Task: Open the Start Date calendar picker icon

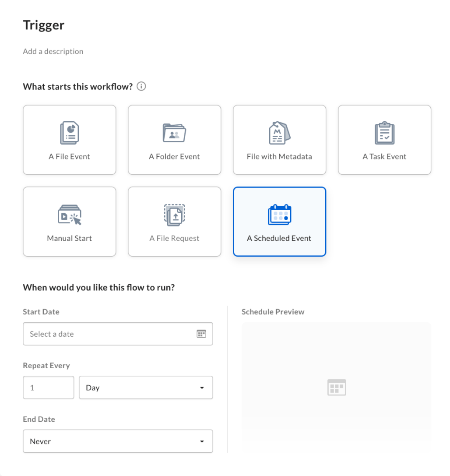Action: [201, 334]
